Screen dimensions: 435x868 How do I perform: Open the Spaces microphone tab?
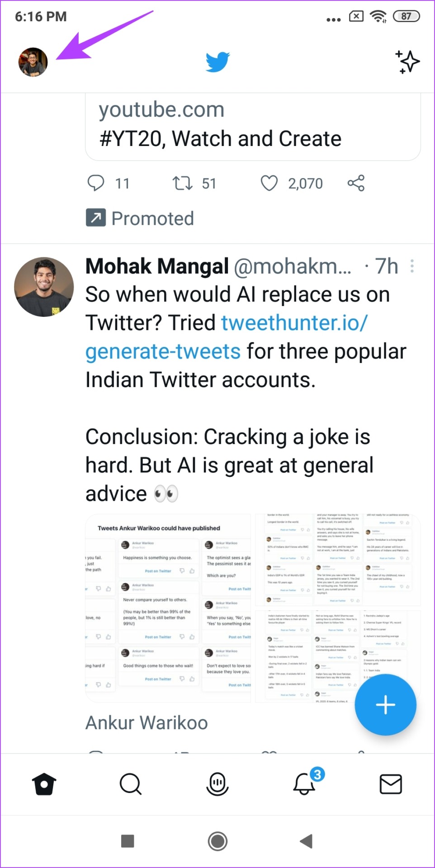pyautogui.click(x=217, y=784)
